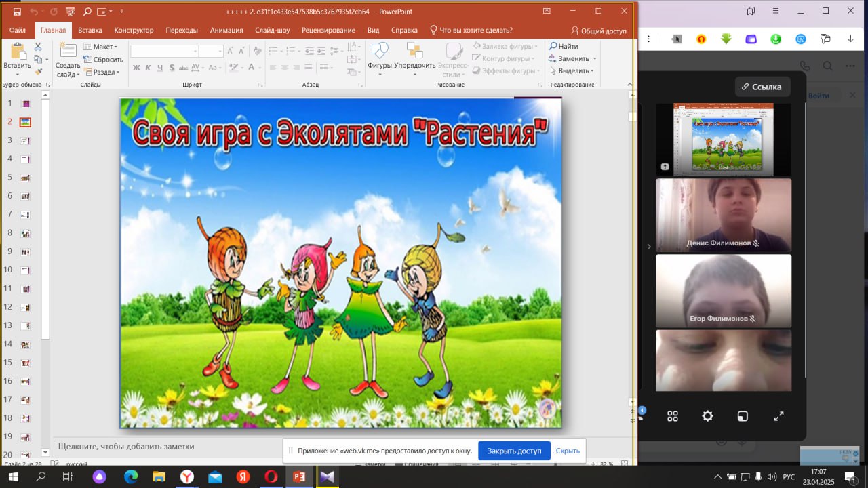Open the font color dropdown

tap(260, 68)
